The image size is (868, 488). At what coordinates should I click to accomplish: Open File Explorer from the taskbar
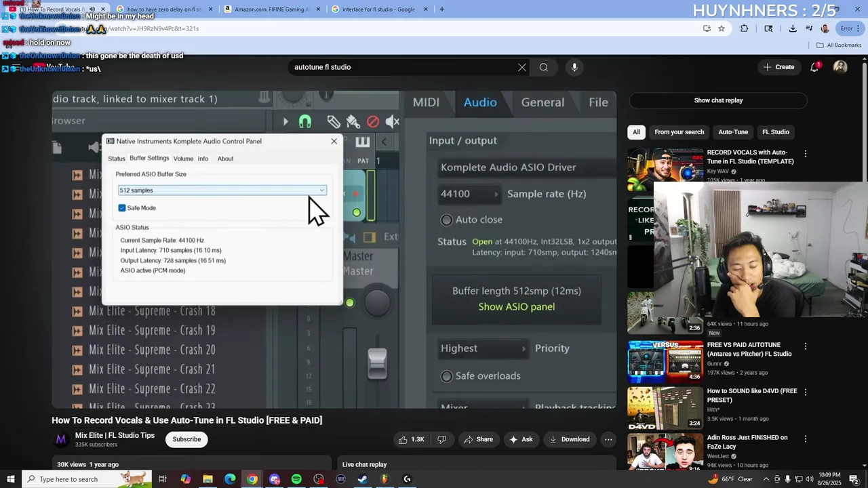coord(208,479)
